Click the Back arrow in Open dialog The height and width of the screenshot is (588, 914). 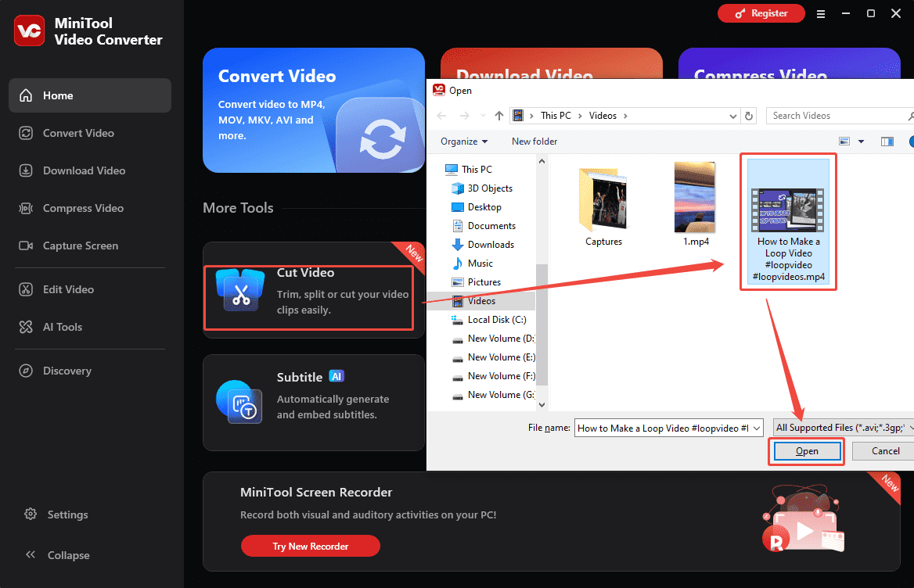click(x=442, y=116)
